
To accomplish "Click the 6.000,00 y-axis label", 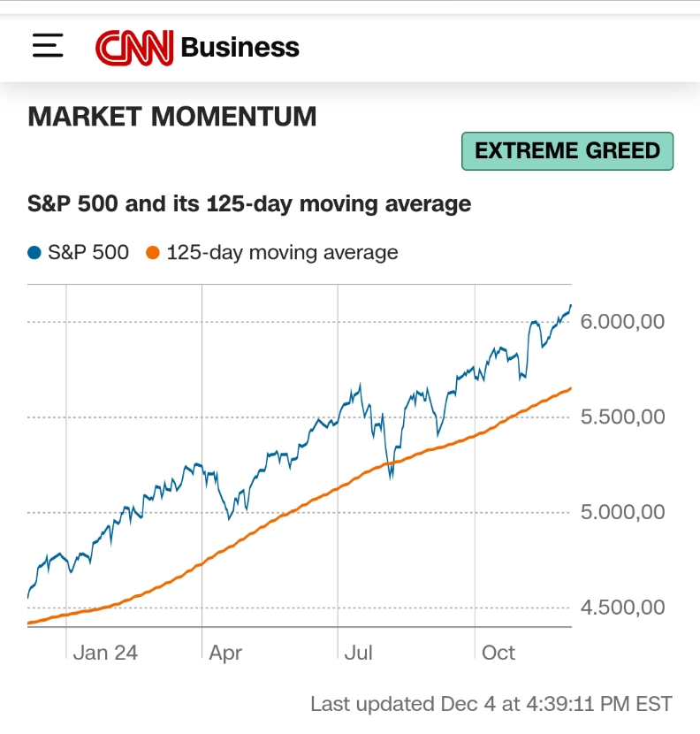I will coord(622,322).
